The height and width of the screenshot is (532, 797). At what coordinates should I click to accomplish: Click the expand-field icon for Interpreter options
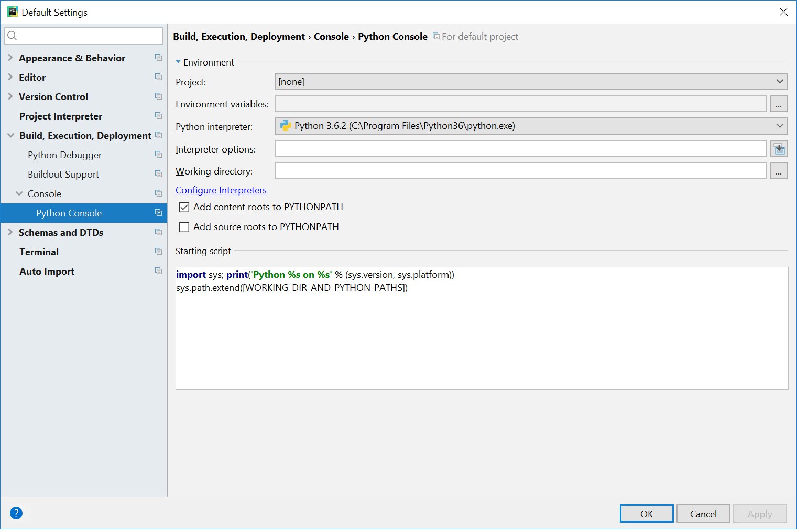(779, 149)
